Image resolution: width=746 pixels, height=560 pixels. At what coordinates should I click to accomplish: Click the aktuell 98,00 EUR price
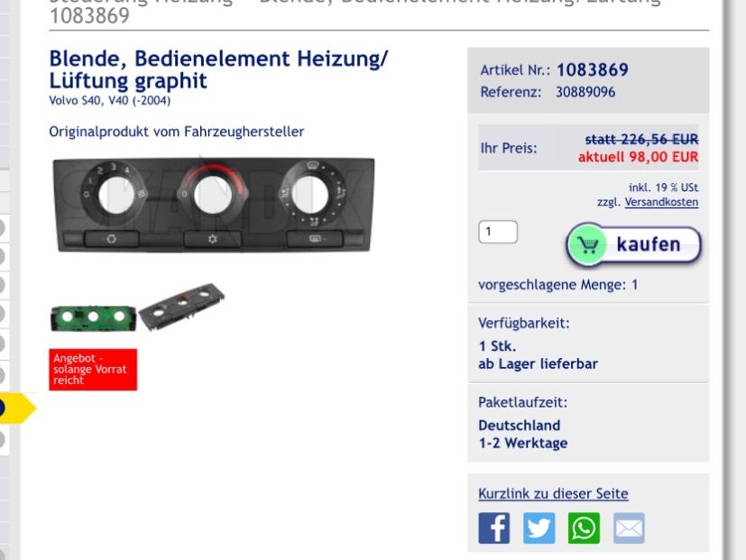[638, 157]
